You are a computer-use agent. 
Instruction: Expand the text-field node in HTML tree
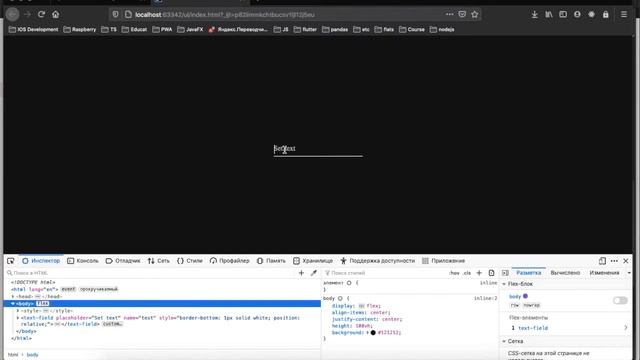[18, 318]
